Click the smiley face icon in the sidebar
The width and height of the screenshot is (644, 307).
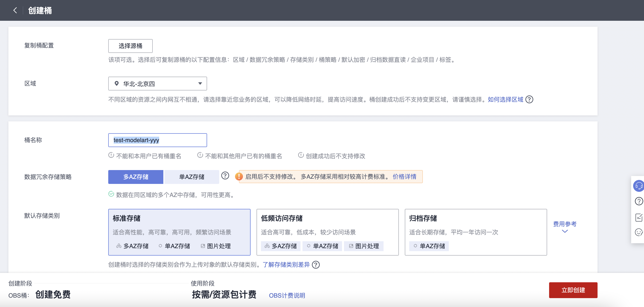click(x=638, y=232)
